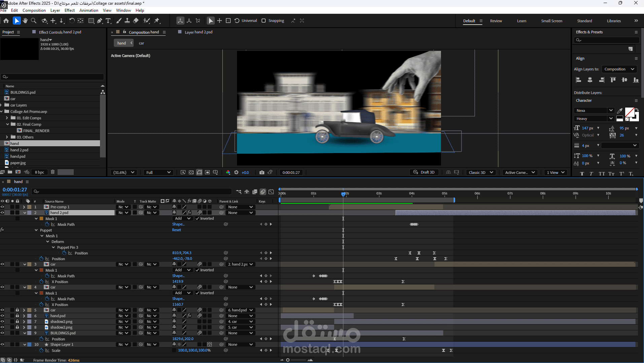The height and width of the screenshot is (363, 644).
Task: Click the Faux Bold T icon
Action: tap(582, 174)
